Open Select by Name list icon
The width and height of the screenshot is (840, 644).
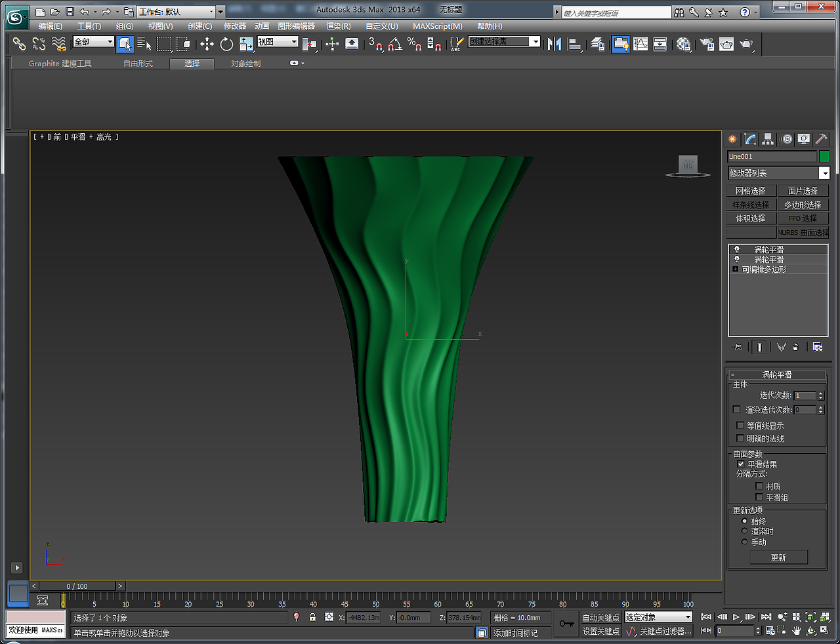click(x=144, y=44)
